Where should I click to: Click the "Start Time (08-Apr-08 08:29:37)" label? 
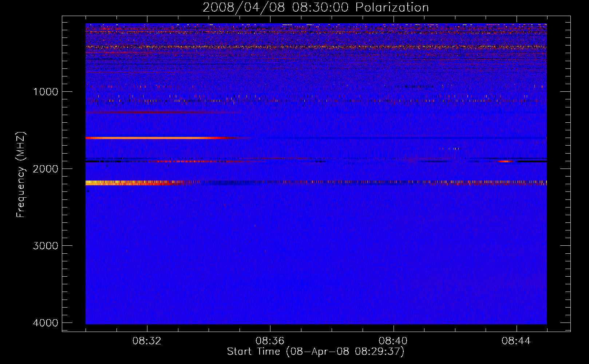coord(316,352)
